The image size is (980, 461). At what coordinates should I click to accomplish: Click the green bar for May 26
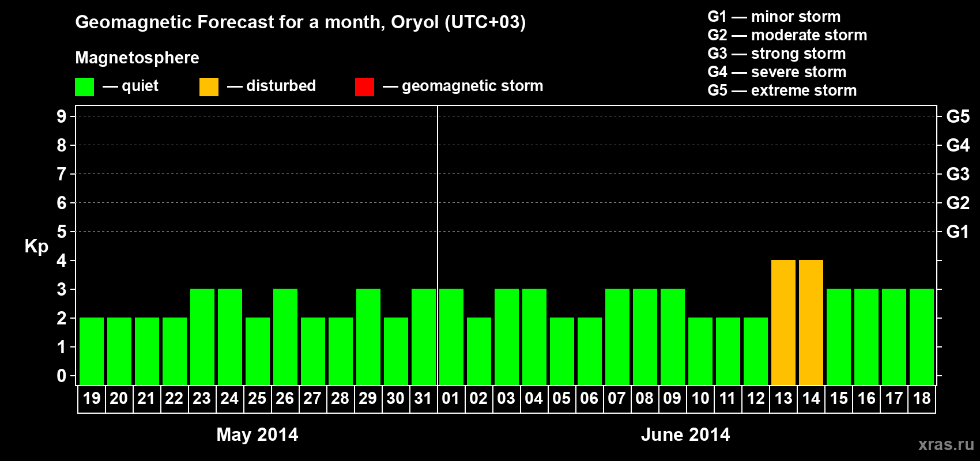[285, 337]
